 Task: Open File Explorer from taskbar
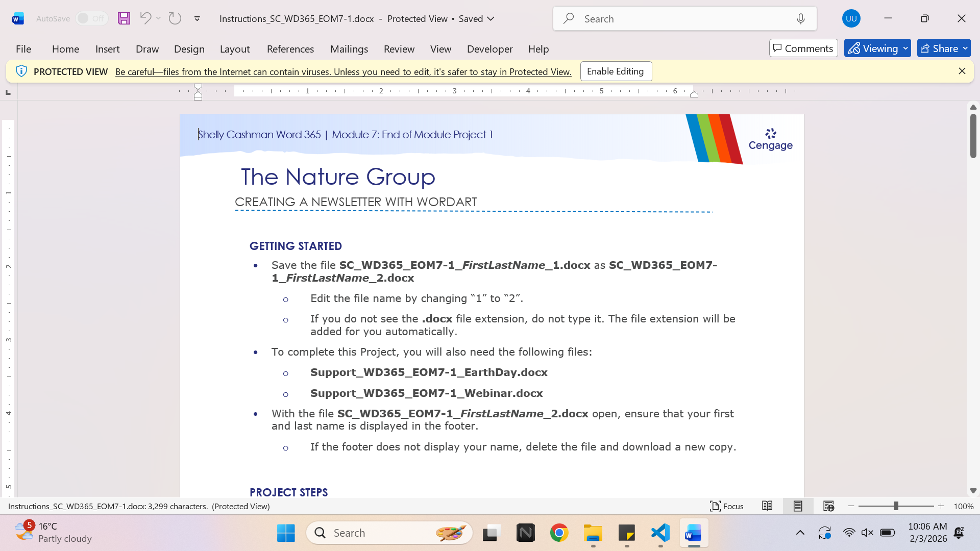[593, 533]
